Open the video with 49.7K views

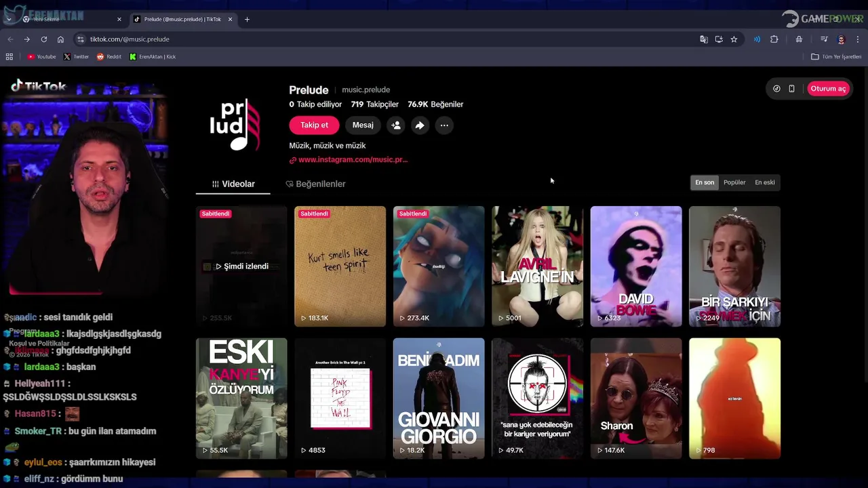point(538,399)
